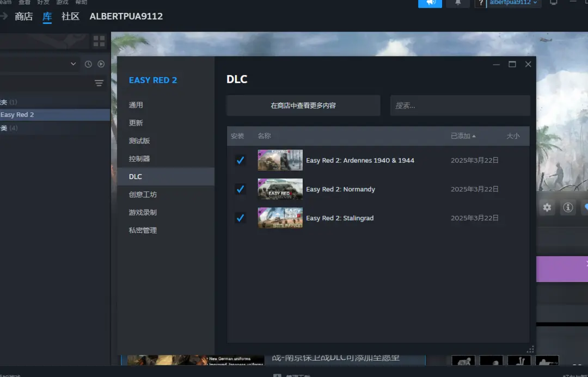Show game info circle icon
This screenshot has width=588, height=377.
(568, 207)
